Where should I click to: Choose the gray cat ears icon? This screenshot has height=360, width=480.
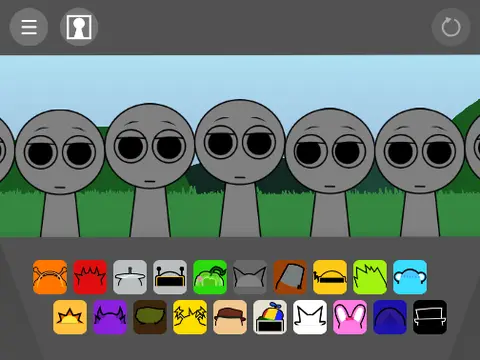click(x=250, y=277)
